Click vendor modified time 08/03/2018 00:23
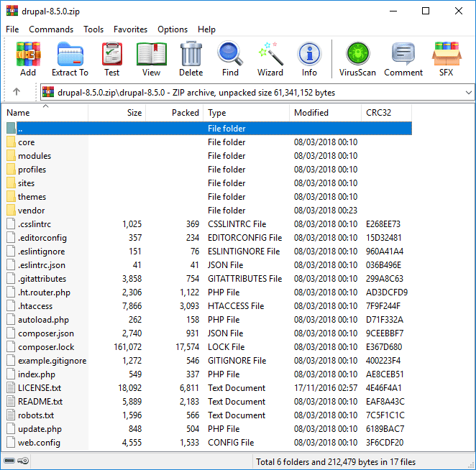 pos(326,211)
